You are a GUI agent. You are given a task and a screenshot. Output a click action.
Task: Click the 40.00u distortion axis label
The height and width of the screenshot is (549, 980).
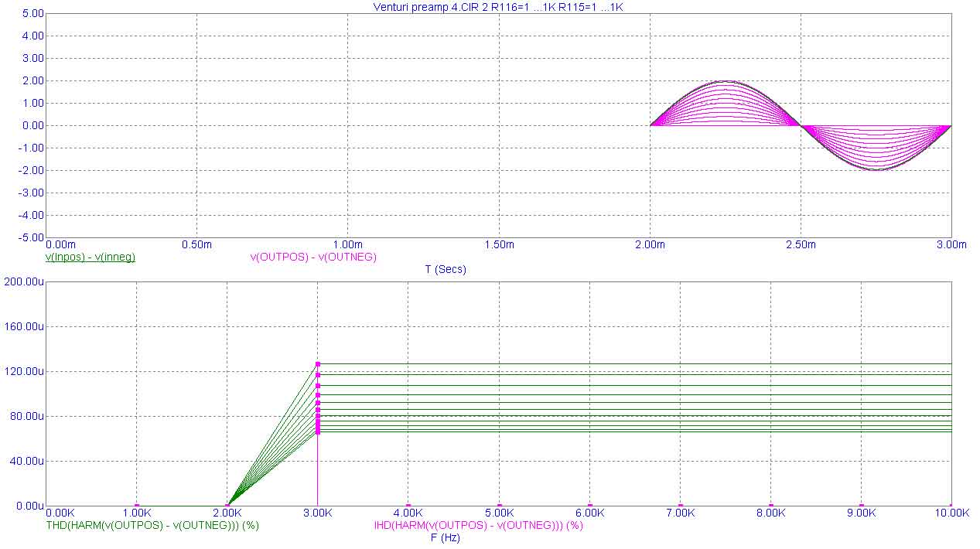click(26, 461)
